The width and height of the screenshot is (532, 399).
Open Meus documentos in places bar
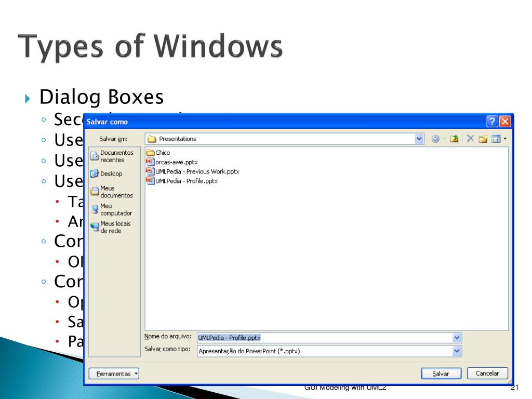pyautogui.click(x=112, y=192)
